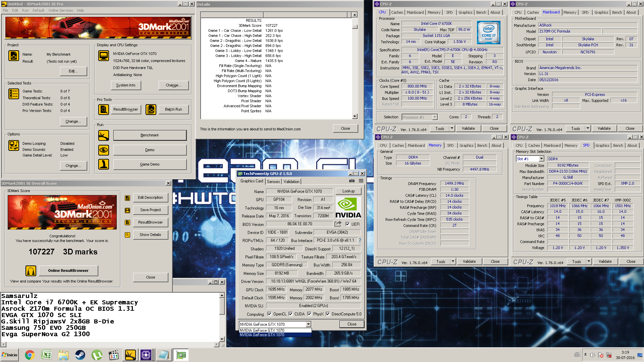Open uTorrent from the taskbar
Image resolution: width=644 pixels, height=362 pixels.
pyautogui.click(x=97, y=355)
